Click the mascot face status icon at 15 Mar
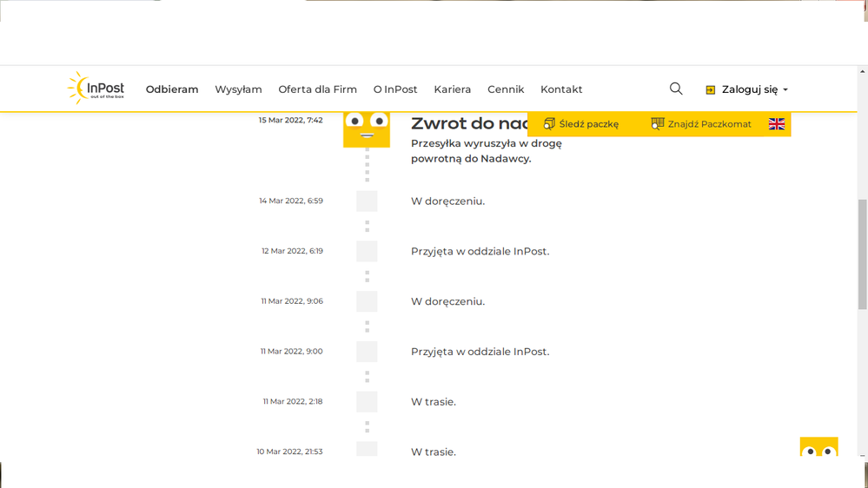 coord(367,128)
